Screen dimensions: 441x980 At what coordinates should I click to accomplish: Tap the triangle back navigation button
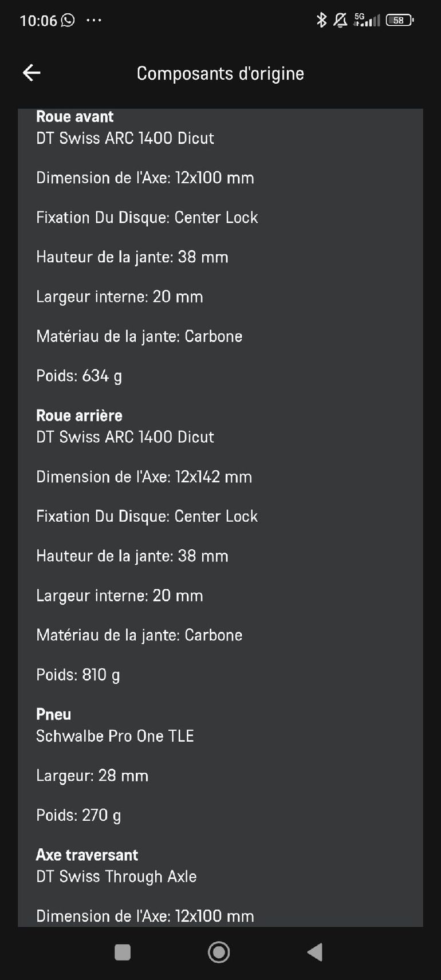coord(315,952)
